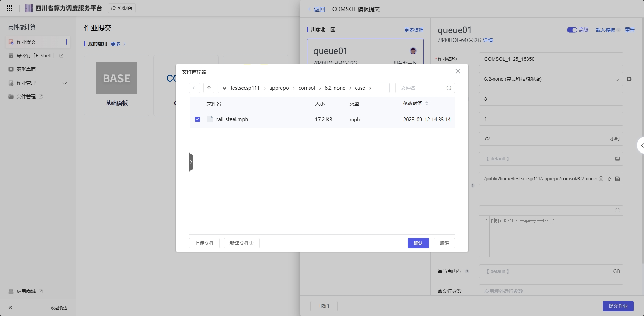Click 更多 link beside 我的应用
The height and width of the screenshot is (316, 644).
(x=118, y=44)
